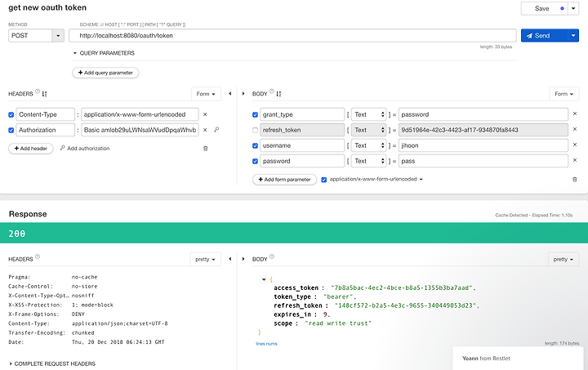
Task: Click Add header button
Action: pos(31,149)
